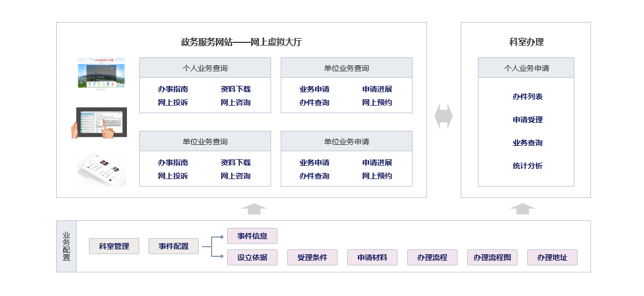Open 申请材料 in the config row

point(372,257)
